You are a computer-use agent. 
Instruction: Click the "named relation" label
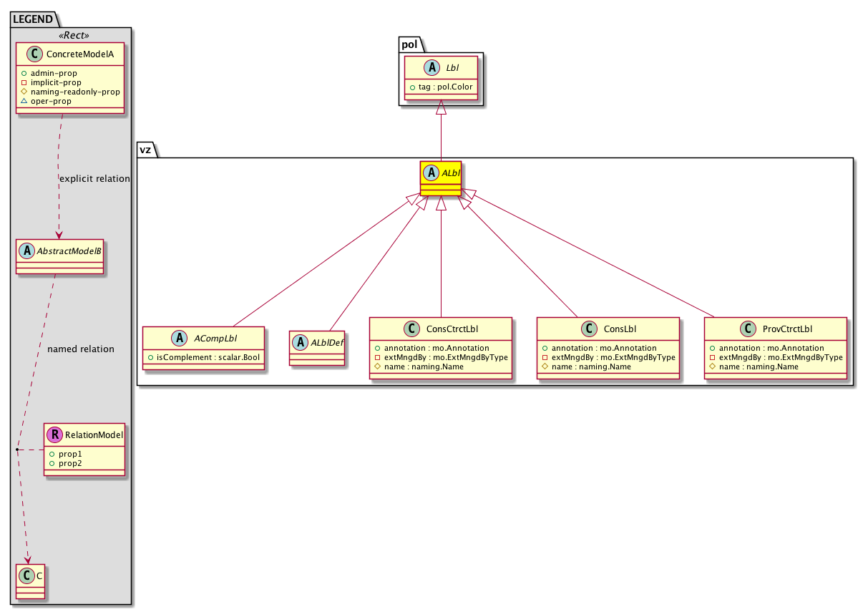click(x=80, y=349)
